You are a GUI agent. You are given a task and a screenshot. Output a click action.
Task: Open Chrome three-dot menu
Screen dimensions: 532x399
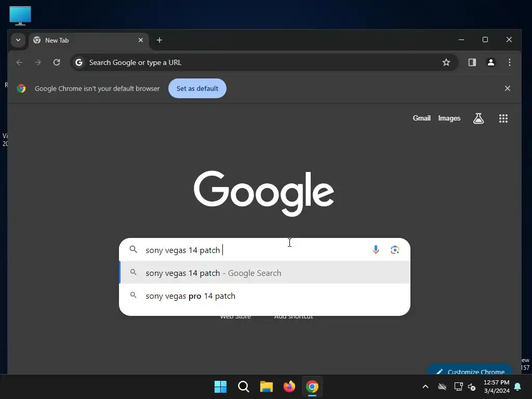click(509, 62)
